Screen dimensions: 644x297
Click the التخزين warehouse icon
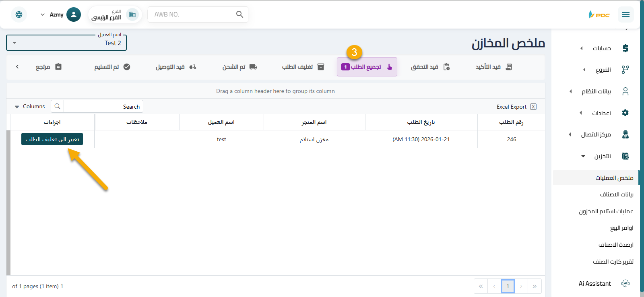click(x=625, y=156)
